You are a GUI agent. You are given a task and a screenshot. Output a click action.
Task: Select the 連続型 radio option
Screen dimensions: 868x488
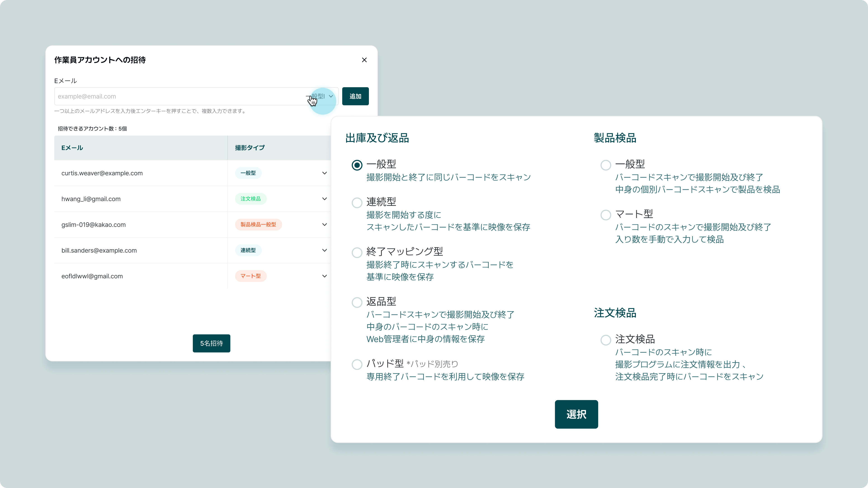pos(357,203)
